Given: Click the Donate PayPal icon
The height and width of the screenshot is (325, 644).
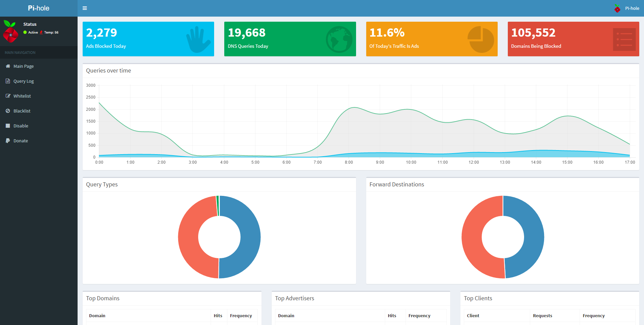Looking at the screenshot, I should coord(8,141).
